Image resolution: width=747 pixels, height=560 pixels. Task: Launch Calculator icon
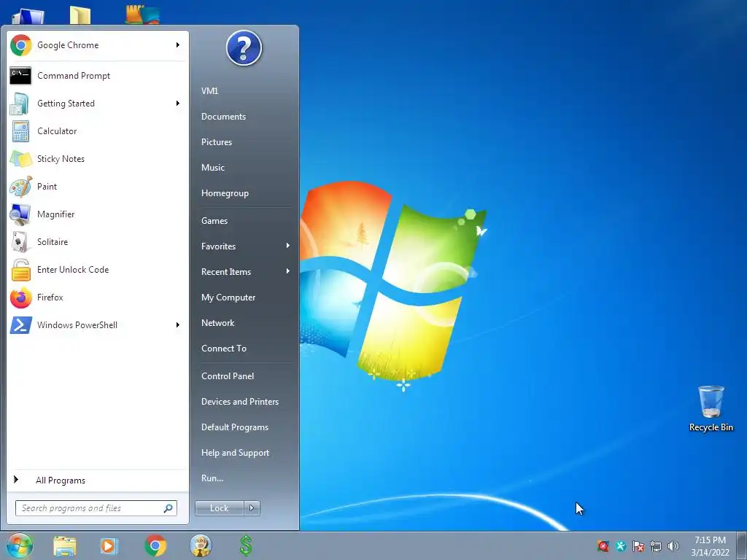[x=20, y=131]
